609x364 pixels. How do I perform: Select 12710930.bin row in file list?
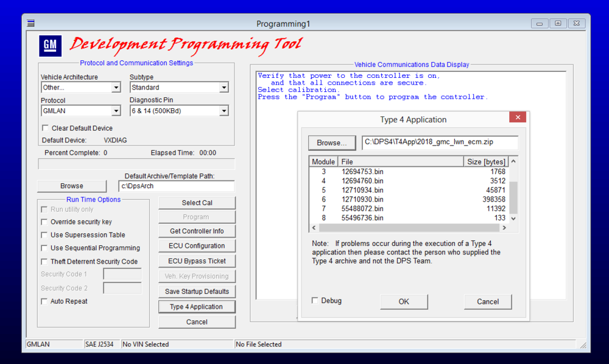point(409,200)
